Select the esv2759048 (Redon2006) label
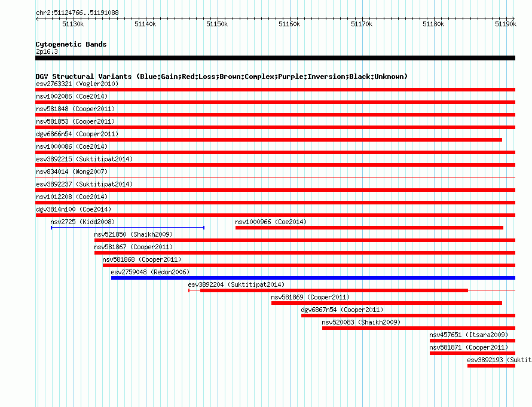Screen dimensions: 532x407 pyautogui.click(x=150, y=272)
